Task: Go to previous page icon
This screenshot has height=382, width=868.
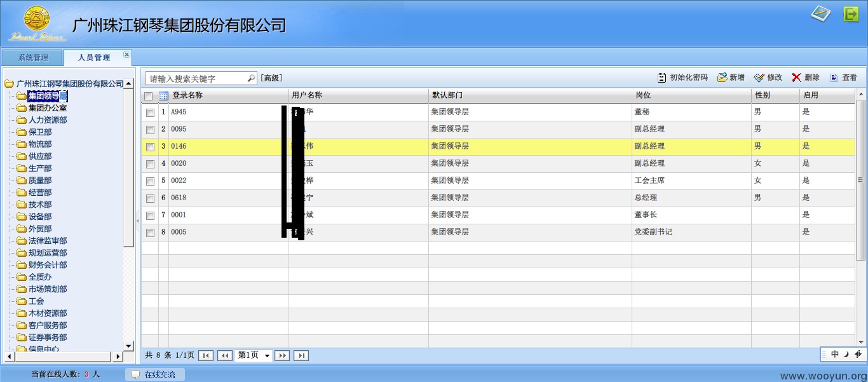Action: (224, 355)
